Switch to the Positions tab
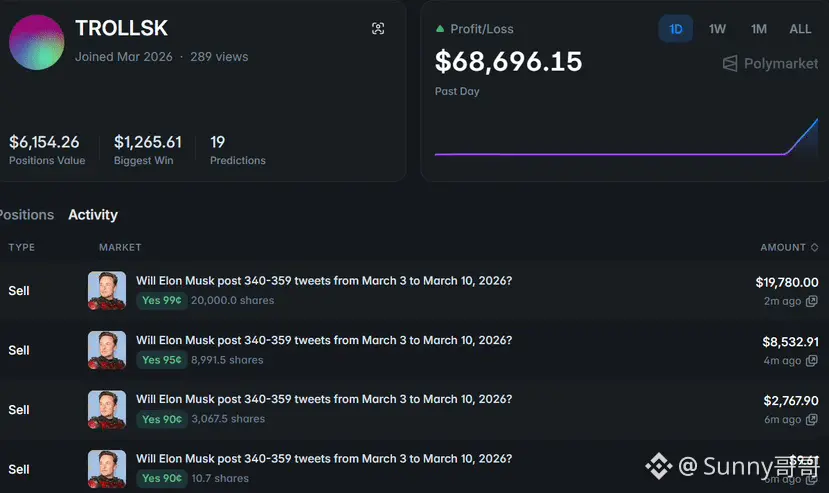Screen dimensions: 829x493 [x=26, y=215]
